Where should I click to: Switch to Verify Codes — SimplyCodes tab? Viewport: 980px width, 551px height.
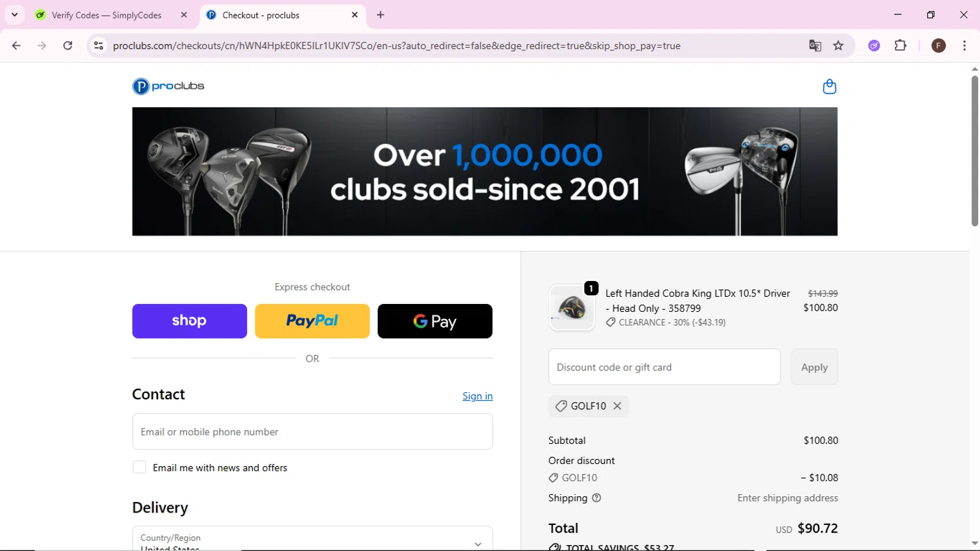coord(106,15)
